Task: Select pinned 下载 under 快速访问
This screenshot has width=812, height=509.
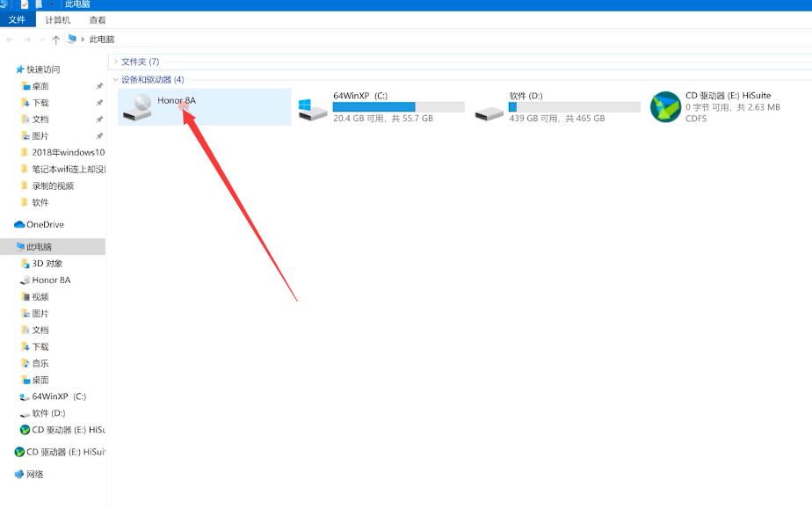Action: point(34,103)
